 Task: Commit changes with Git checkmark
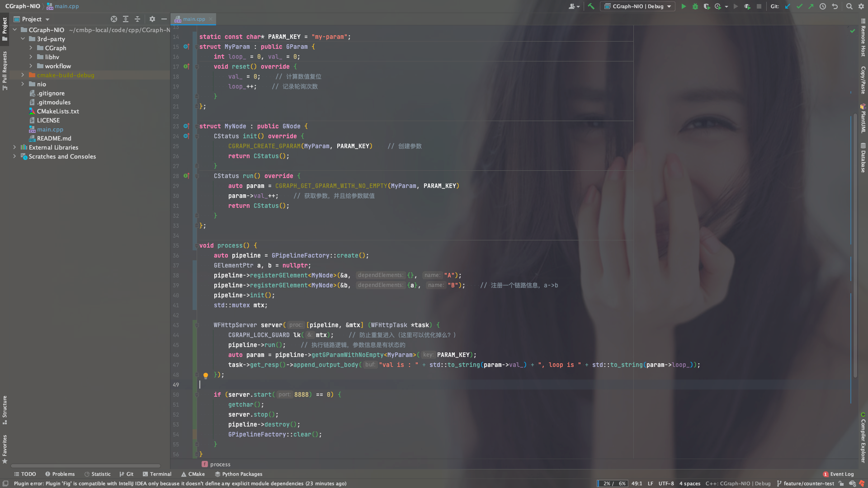799,6
